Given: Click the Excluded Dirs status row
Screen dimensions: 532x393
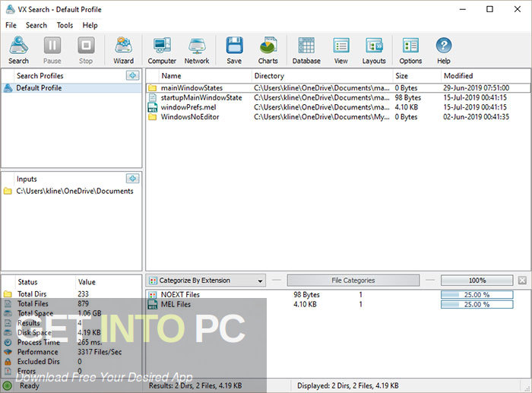Looking at the screenshot, I should [x=72, y=362].
